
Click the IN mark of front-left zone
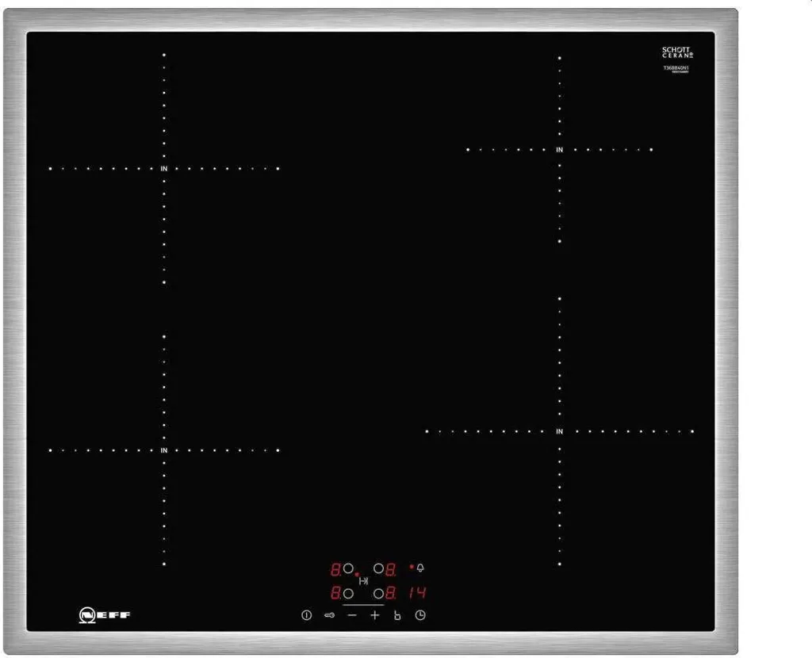coord(164,450)
